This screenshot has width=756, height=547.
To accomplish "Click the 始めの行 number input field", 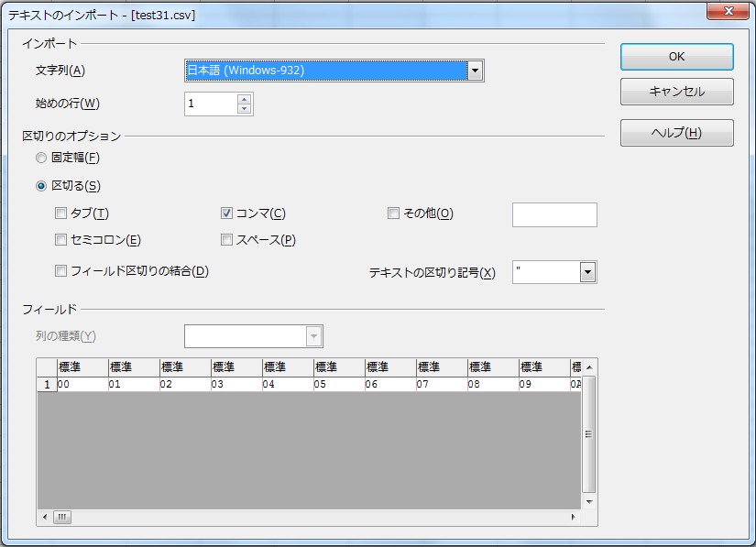I will coord(211,104).
